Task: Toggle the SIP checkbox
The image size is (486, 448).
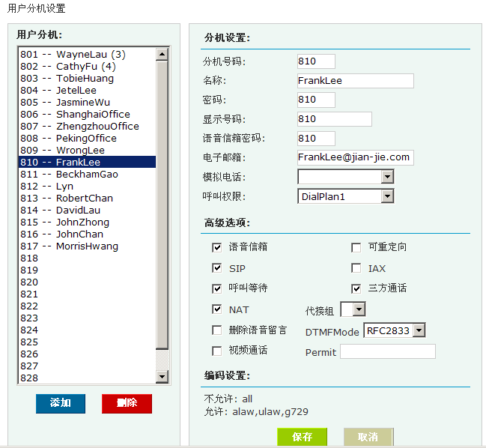Action: click(x=216, y=268)
